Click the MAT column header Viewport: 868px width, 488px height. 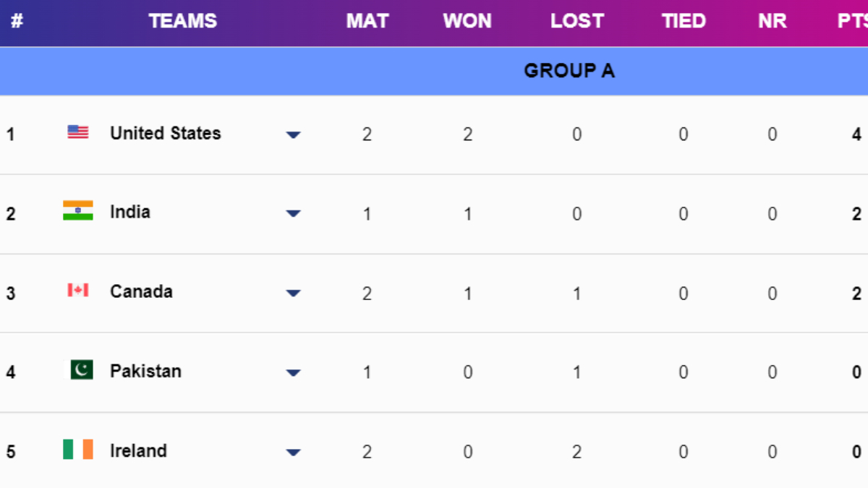[x=367, y=21]
